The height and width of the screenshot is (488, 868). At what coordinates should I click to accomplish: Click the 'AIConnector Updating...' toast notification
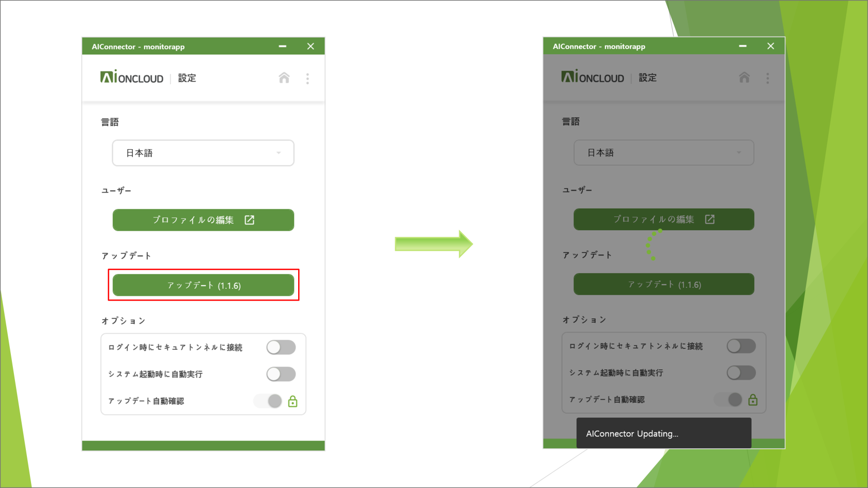pos(663,433)
